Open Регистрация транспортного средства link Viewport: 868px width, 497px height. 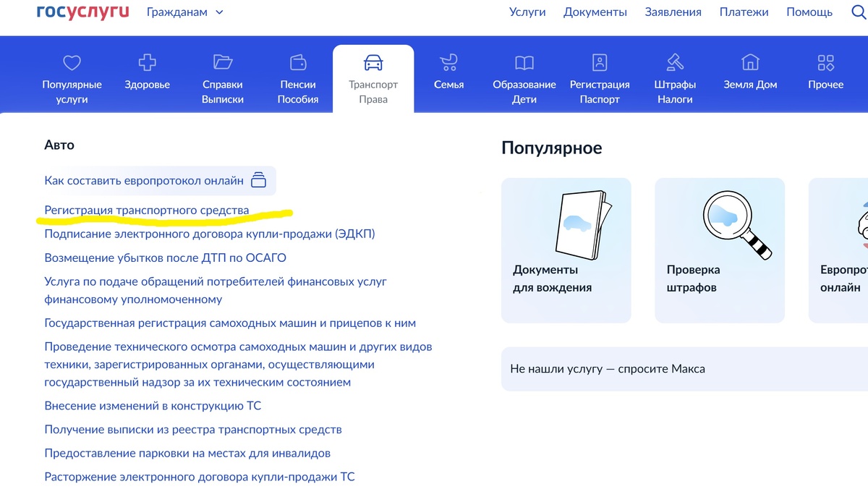(147, 211)
